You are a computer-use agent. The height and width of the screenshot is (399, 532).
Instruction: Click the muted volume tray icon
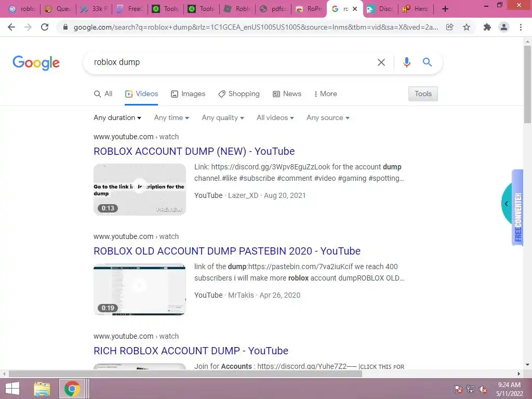483,389
